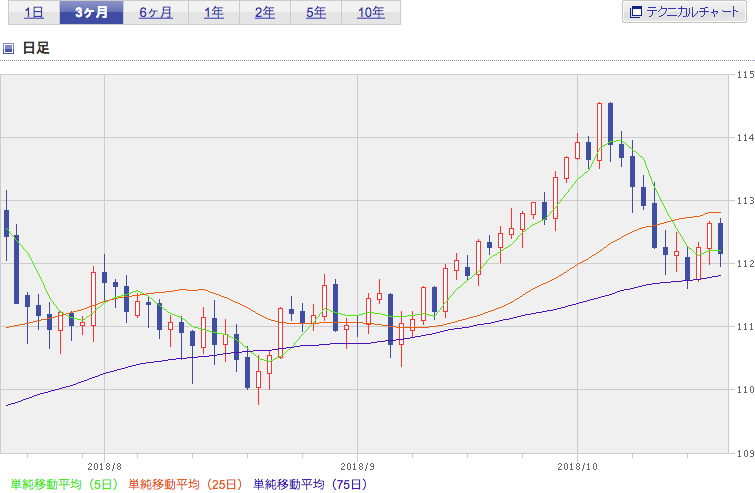Click the 2018/9 date axis label
The height and width of the screenshot is (493, 755).
pos(357,467)
